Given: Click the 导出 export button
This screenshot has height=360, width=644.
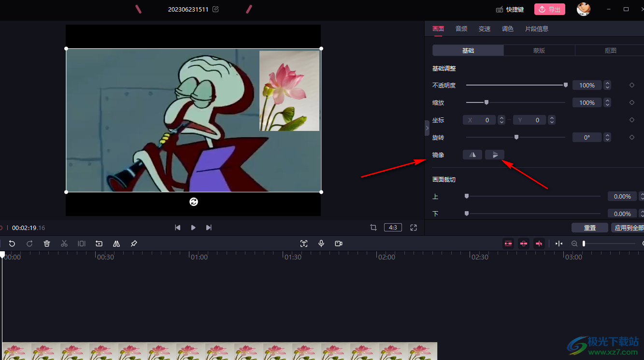Looking at the screenshot, I should 550,9.
